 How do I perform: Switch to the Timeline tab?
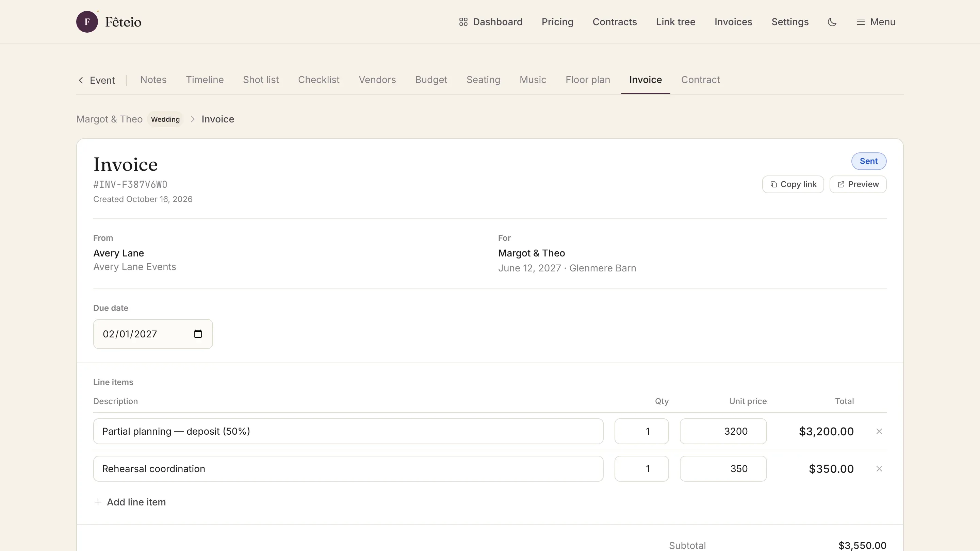pos(205,80)
